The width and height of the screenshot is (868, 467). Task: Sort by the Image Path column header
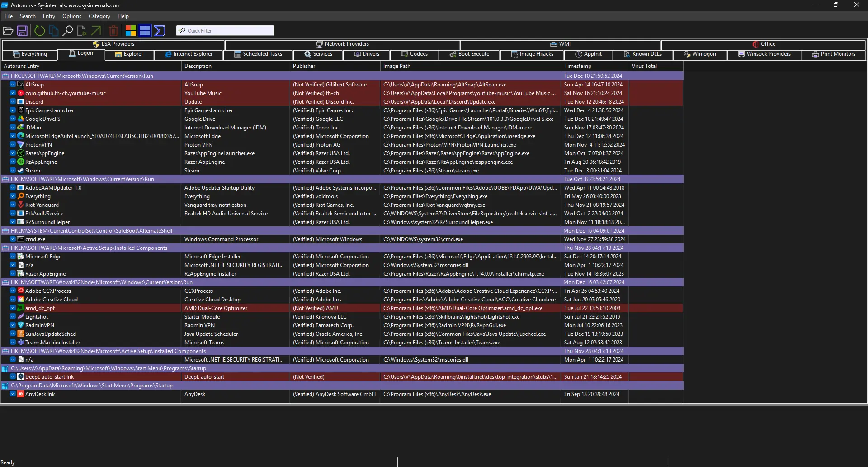[471, 66]
